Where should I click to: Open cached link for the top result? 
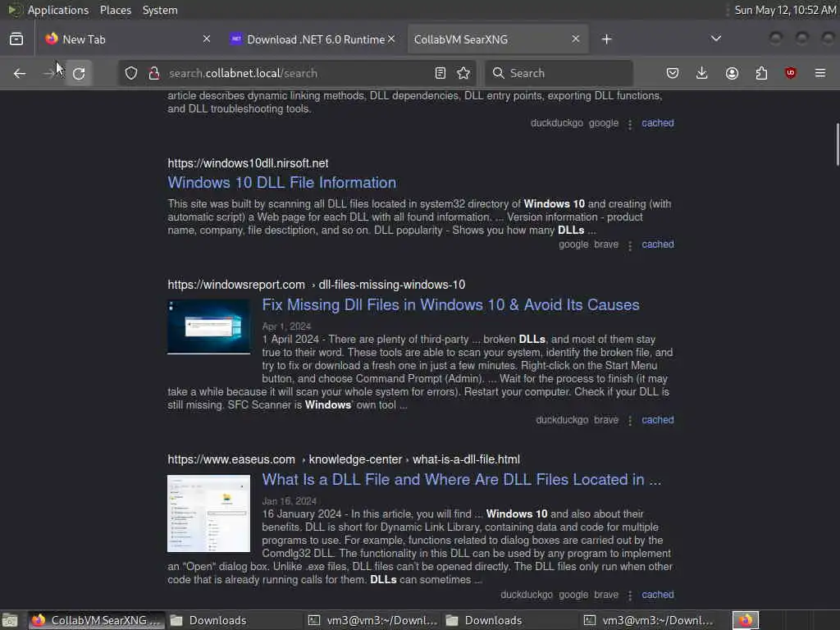tap(658, 123)
